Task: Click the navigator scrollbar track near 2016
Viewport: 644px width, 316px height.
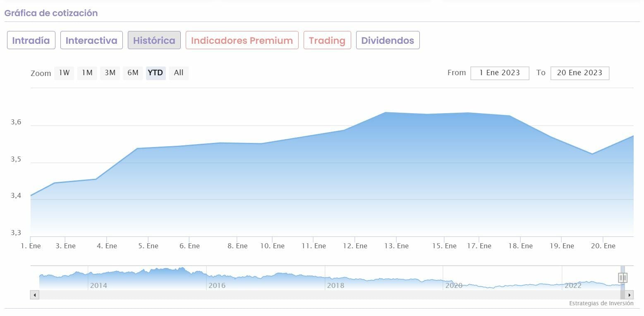Action: pos(217,295)
